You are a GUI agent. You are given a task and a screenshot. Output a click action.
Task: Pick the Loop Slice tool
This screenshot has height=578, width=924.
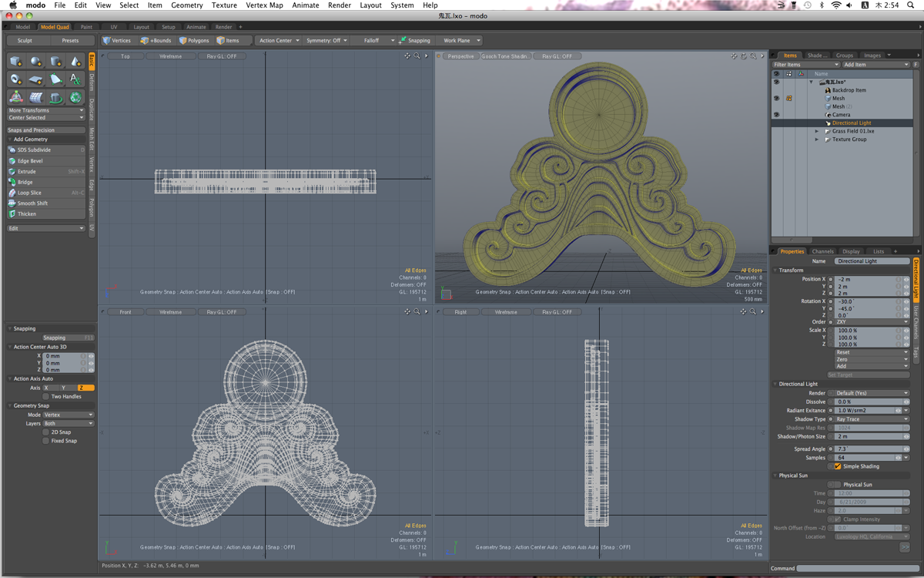tap(29, 193)
